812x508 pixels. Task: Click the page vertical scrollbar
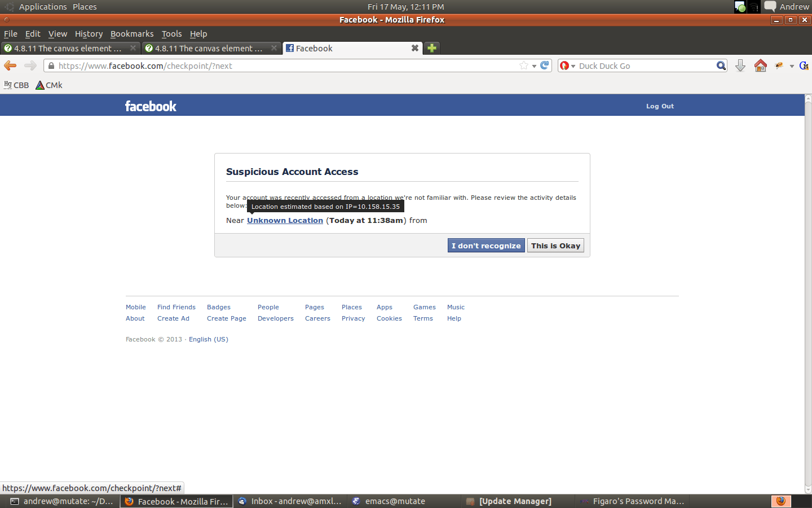[x=808, y=294]
